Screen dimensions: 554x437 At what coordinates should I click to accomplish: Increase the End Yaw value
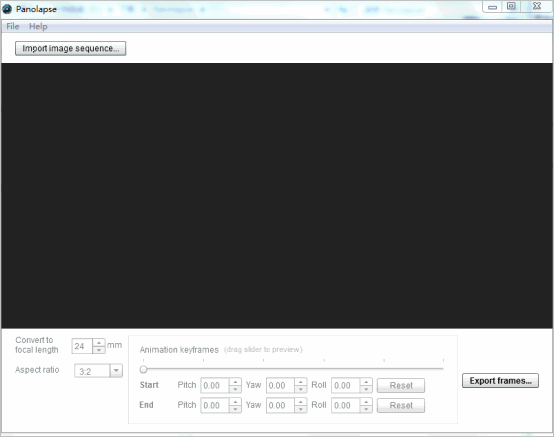coord(301,402)
